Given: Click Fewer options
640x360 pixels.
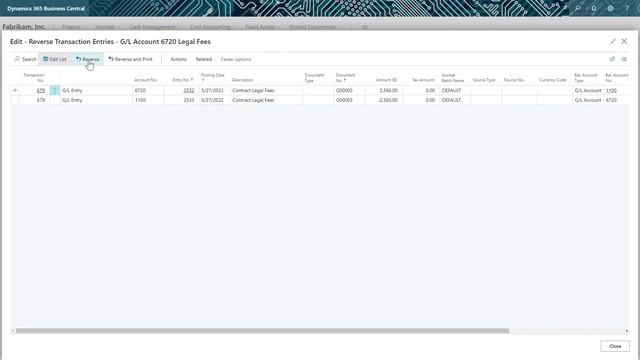Looking at the screenshot, I should [236, 59].
